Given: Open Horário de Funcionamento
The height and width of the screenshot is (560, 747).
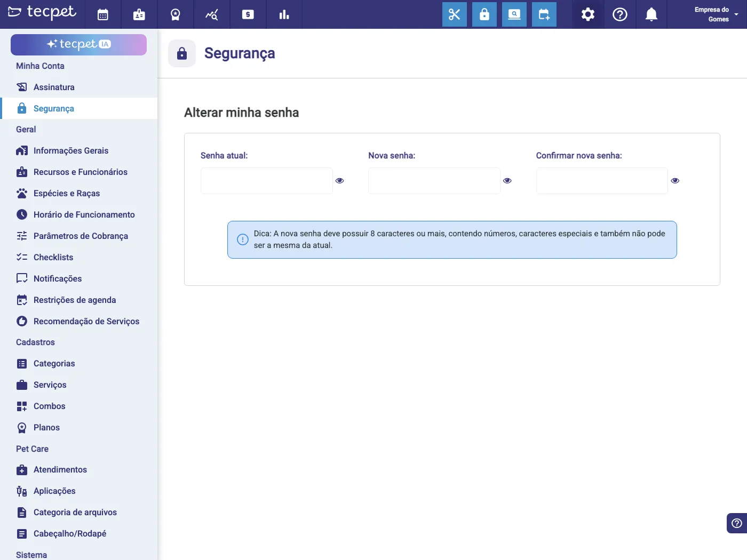Looking at the screenshot, I should [x=79, y=215].
